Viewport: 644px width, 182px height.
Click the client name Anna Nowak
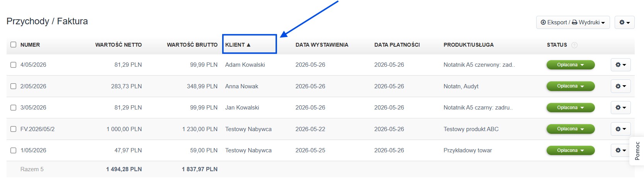tap(242, 86)
